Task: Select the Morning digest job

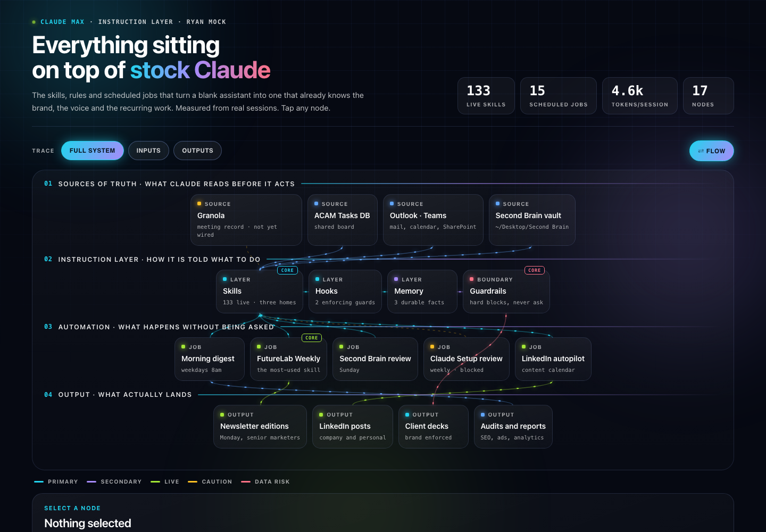Action: click(x=210, y=359)
